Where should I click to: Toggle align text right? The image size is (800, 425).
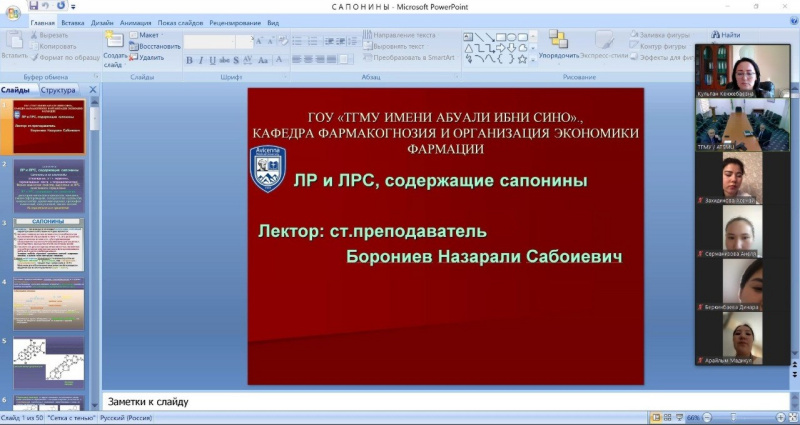[x=320, y=59]
